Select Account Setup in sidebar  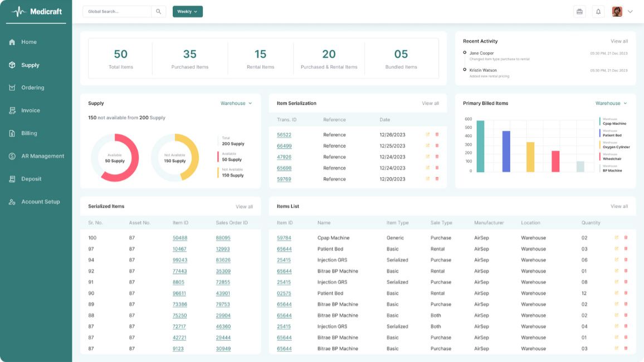[40, 202]
